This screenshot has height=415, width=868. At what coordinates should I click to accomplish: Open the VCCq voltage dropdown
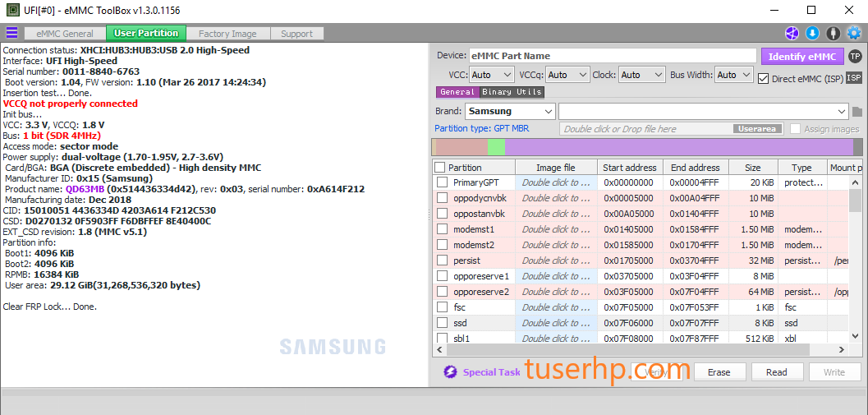tap(567, 75)
